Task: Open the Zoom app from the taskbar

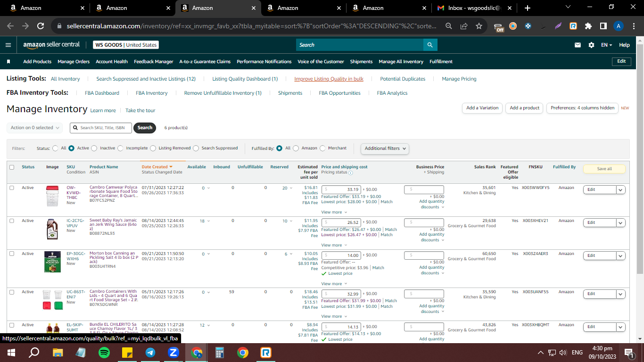Action: (173, 353)
